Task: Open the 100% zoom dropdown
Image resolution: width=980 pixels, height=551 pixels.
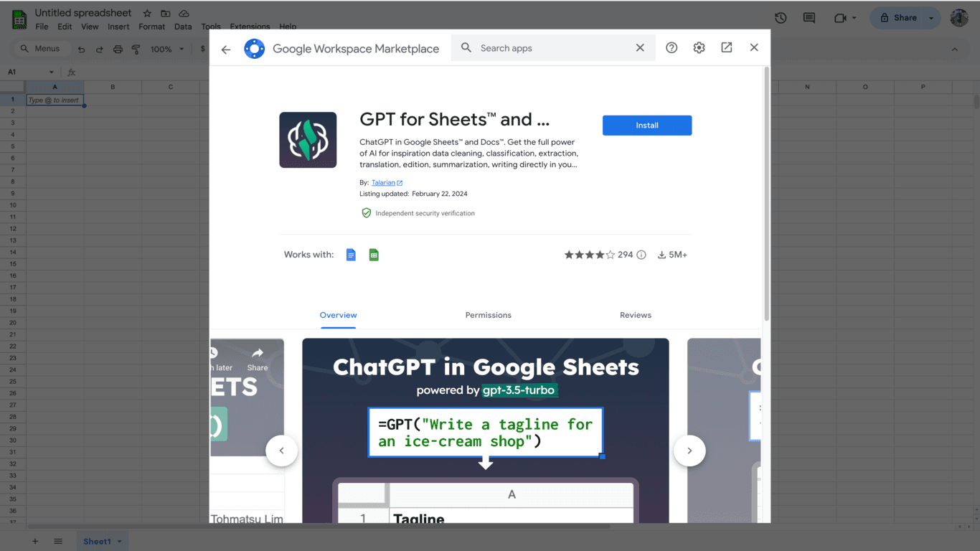Action: click(x=168, y=50)
